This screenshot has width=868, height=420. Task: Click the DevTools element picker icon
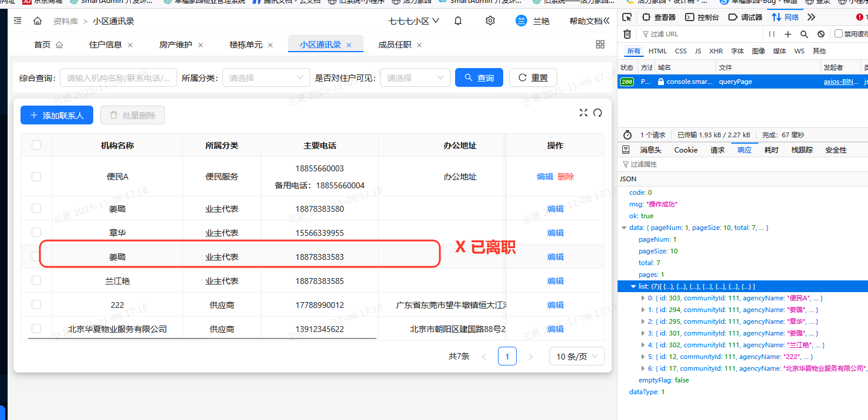(627, 17)
